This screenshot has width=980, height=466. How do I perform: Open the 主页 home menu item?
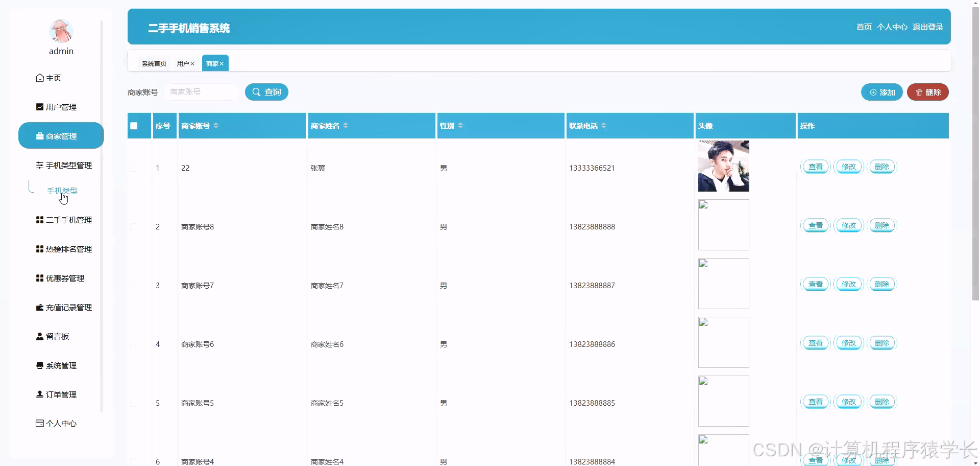tap(48, 78)
